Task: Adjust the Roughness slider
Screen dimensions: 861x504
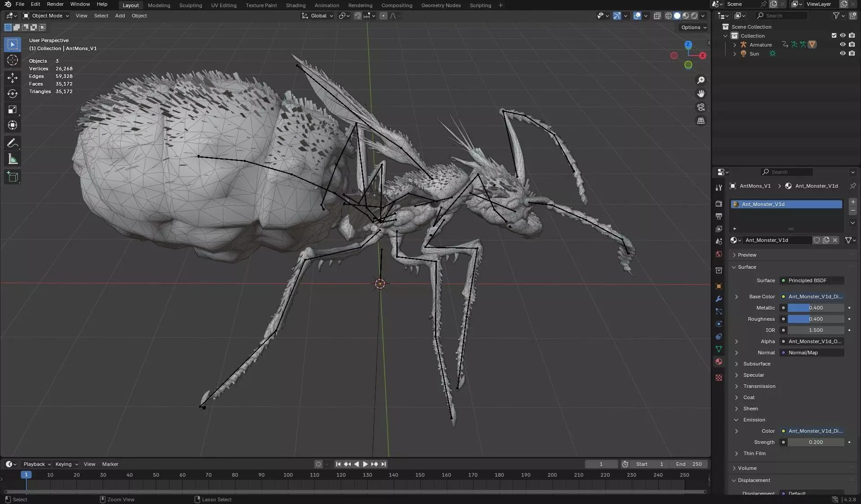Action: click(816, 319)
